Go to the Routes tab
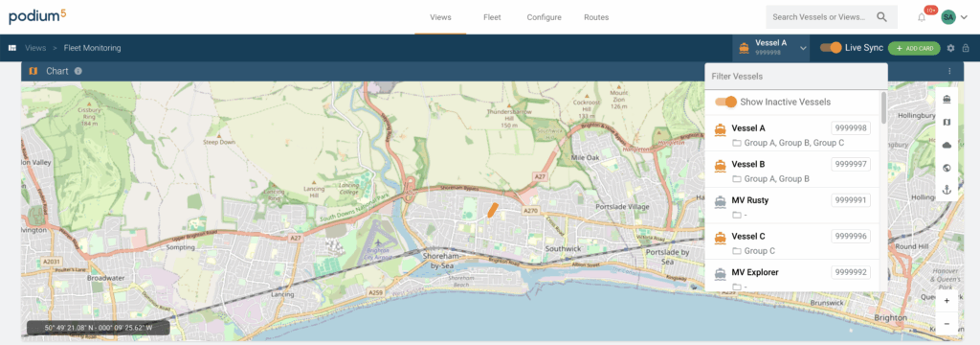 click(596, 17)
